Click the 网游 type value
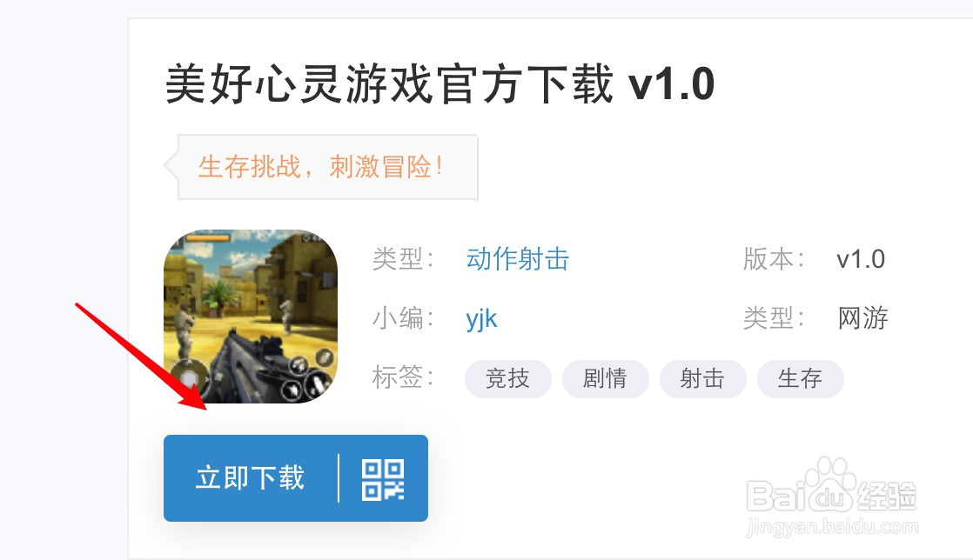 point(862,318)
